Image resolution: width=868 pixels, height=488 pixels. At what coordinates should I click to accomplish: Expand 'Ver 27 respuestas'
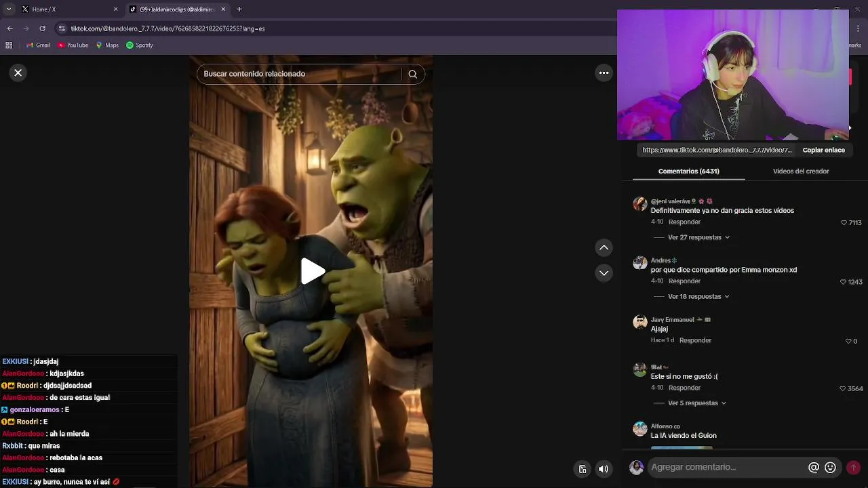pyautogui.click(x=698, y=237)
